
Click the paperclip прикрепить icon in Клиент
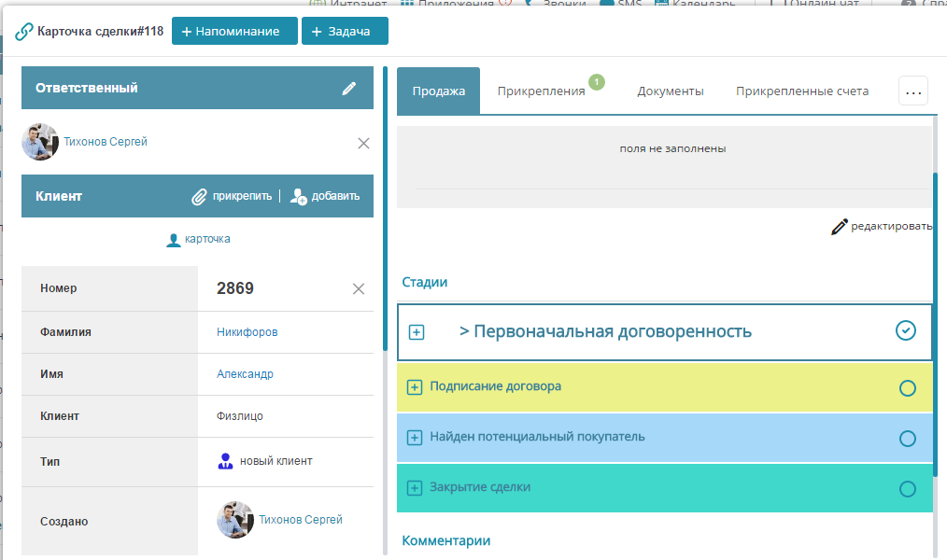pos(199,197)
